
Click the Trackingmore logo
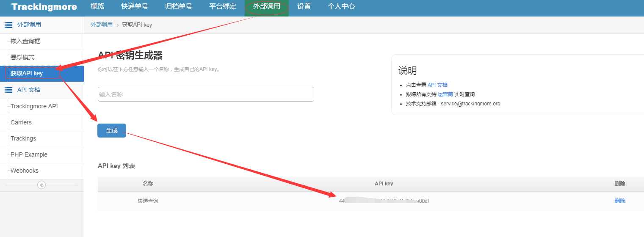click(44, 7)
